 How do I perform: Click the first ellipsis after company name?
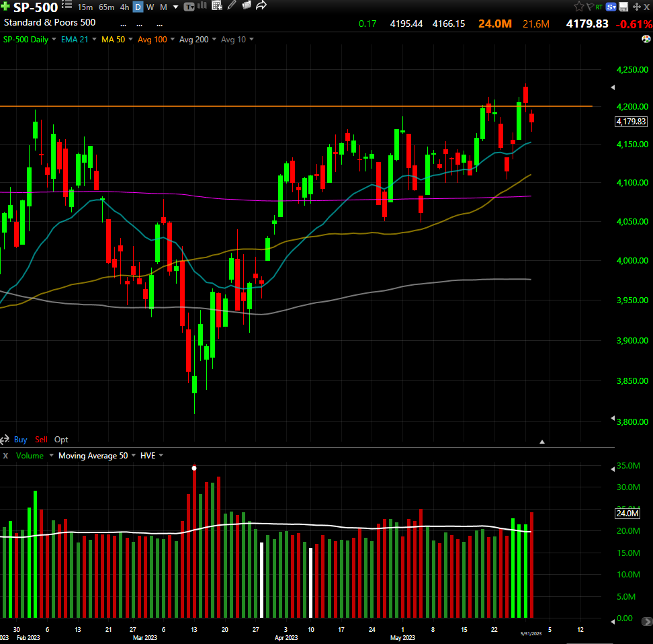[x=123, y=25]
